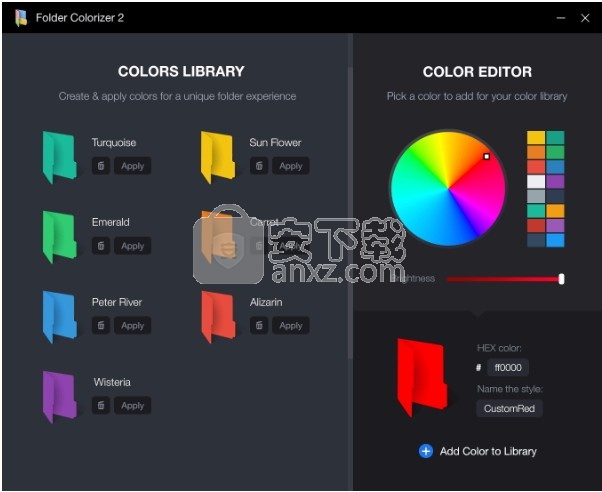Apply the Turquoise folder color
The width and height of the screenshot is (602, 492).
click(x=132, y=166)
